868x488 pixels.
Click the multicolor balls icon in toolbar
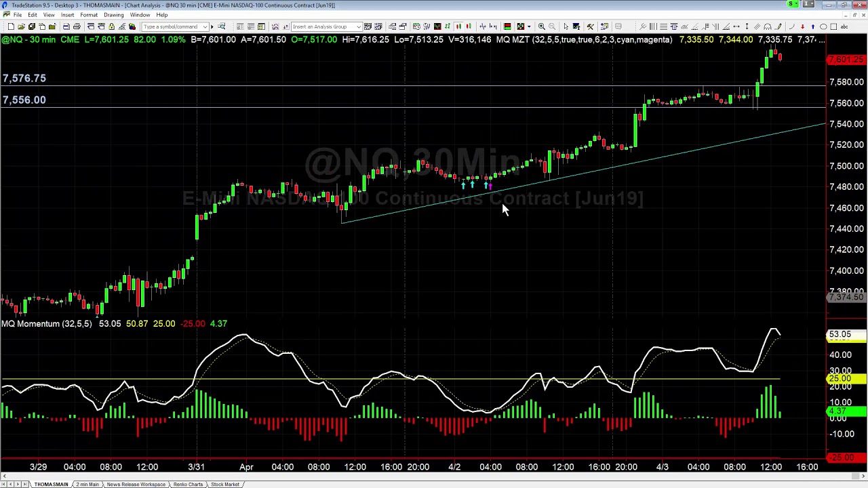click(x=132, y=26)
